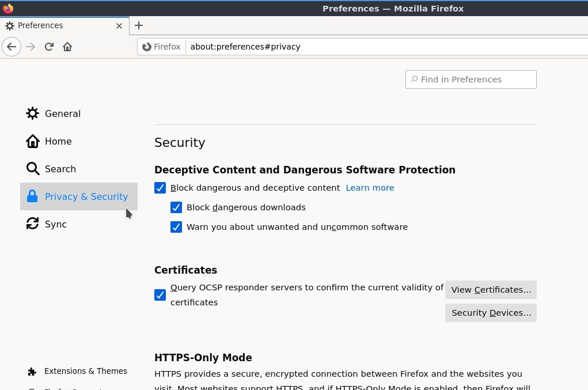The width and height of the screenshot is (588, 390).
Task: Uncheck Block dangerous downloads
Action: [176, 207]
